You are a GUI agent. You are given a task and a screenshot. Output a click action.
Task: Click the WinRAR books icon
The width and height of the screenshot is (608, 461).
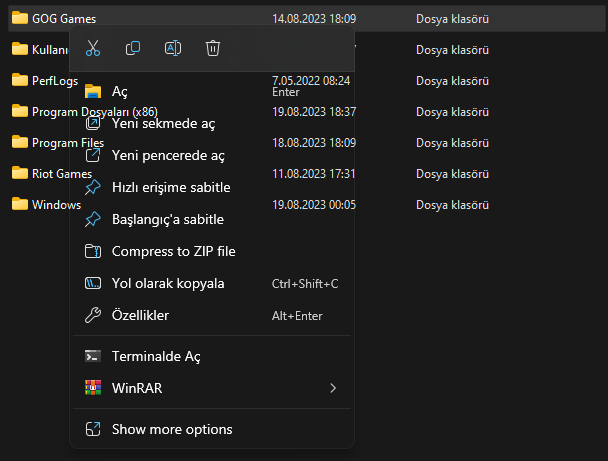(93, 388)
